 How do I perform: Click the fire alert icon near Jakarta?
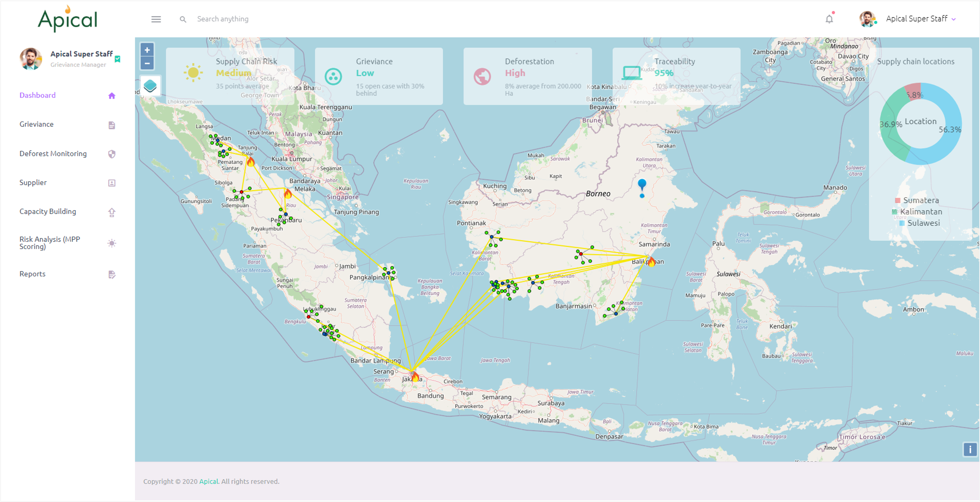coord(415,378)
